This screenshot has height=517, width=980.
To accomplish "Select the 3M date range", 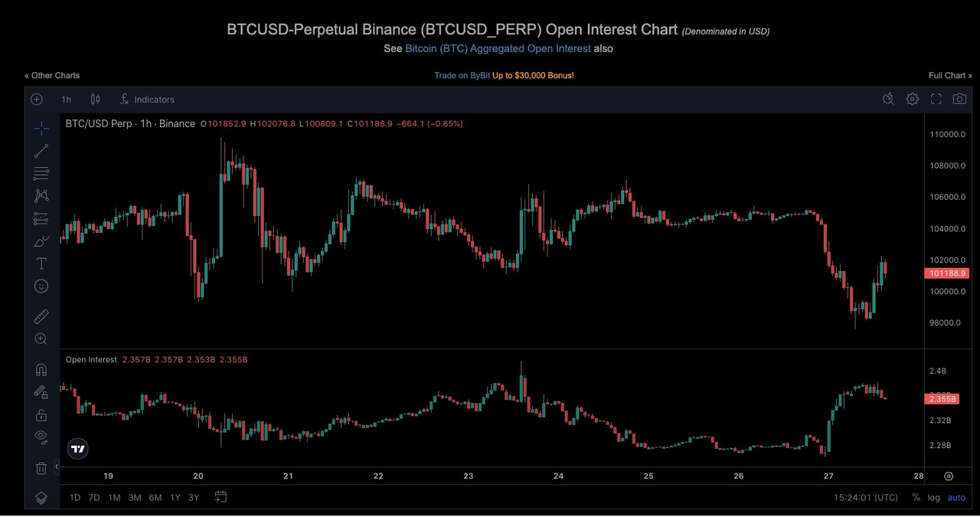I will tap(135, 498).
